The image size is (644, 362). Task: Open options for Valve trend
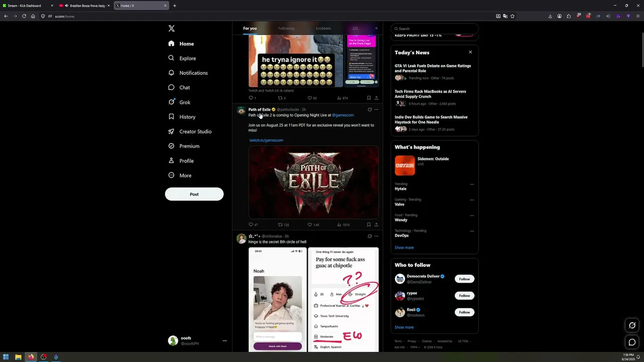(472, 200)
